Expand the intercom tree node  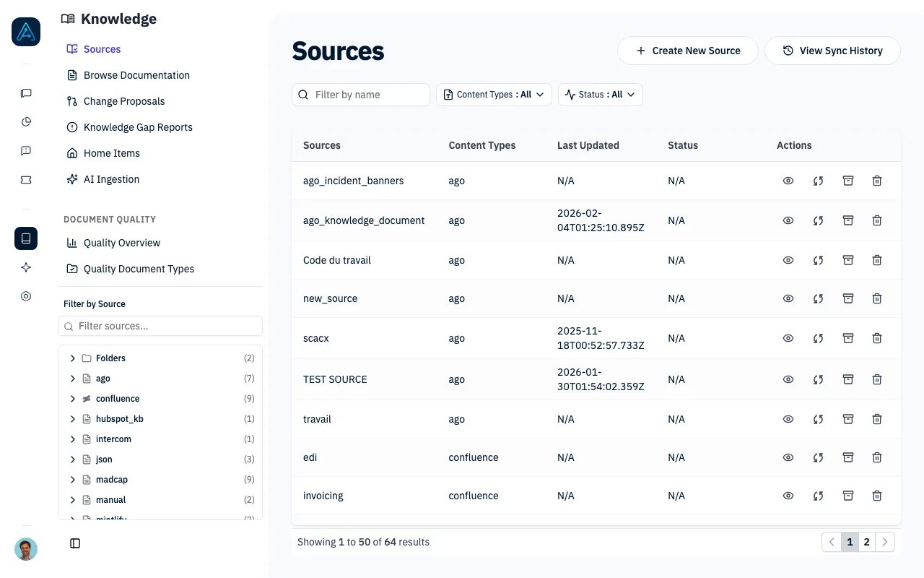coord(72,439)
